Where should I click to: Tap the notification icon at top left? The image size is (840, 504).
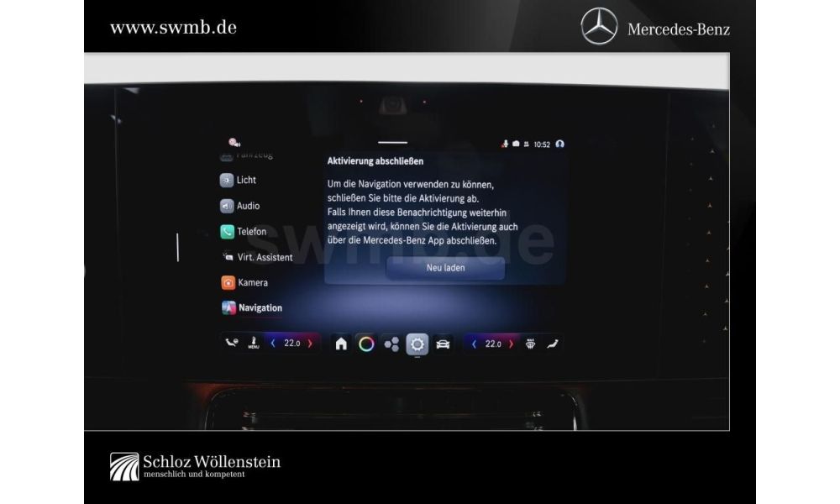[234, 143]
